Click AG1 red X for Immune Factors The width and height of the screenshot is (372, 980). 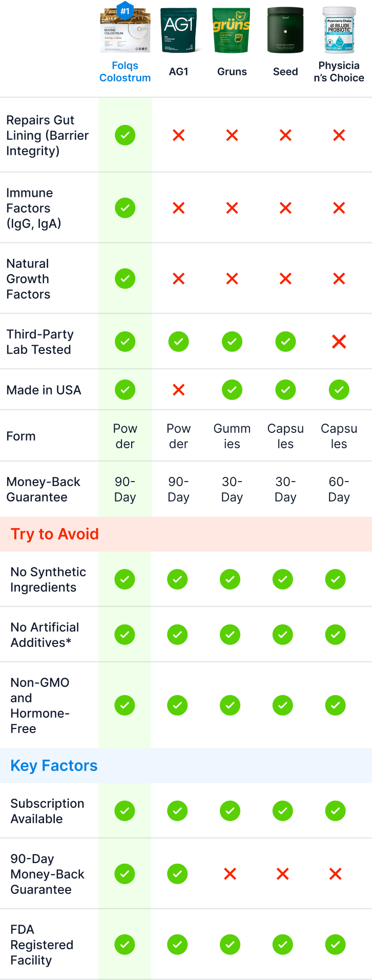(x=178, y=208)
